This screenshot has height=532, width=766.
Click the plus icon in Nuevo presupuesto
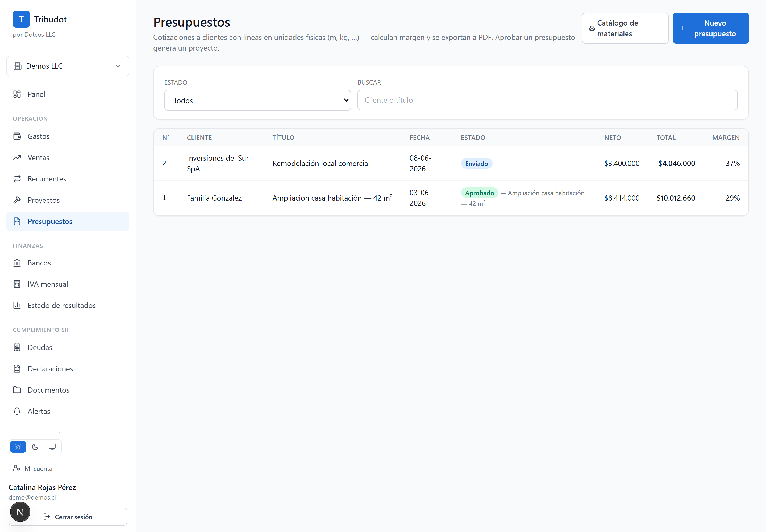point(683,28)
